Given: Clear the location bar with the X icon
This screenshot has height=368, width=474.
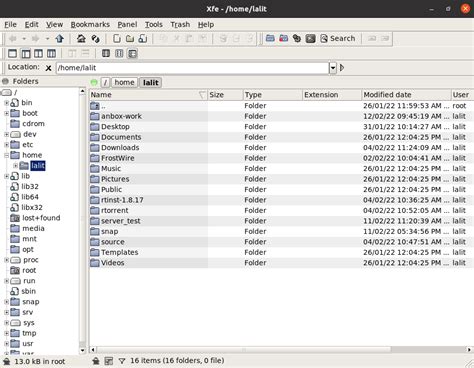Looking at the screenshot, I should [48, 68].
